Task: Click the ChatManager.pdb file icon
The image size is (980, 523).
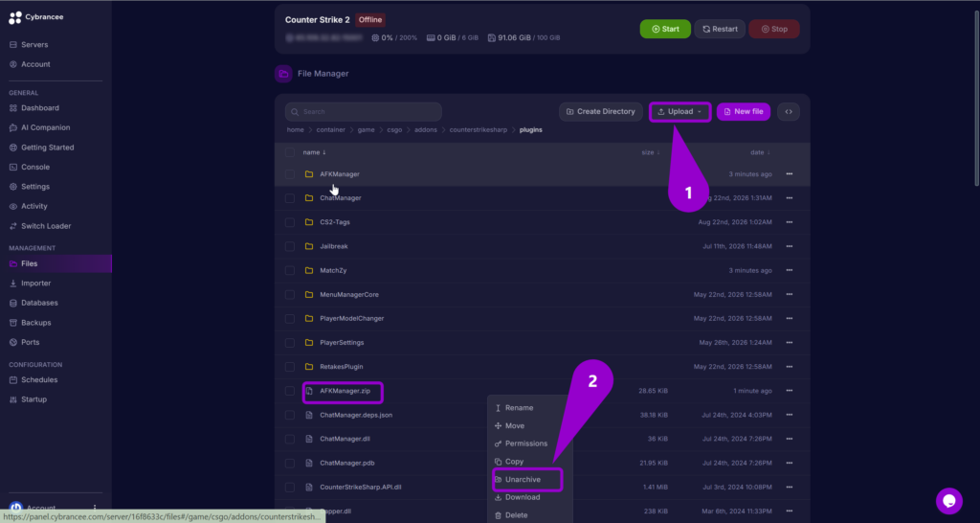Action: point(309,463)
